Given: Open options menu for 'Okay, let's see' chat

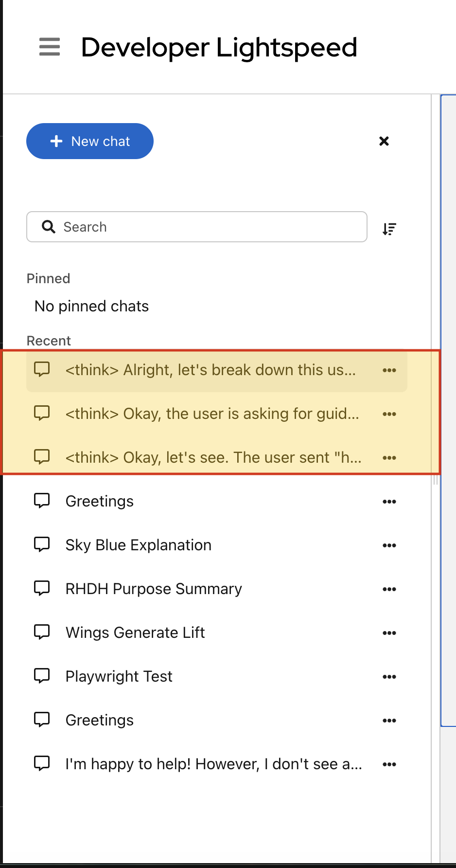Looking at the screenshot, I should tap(389, 458).
